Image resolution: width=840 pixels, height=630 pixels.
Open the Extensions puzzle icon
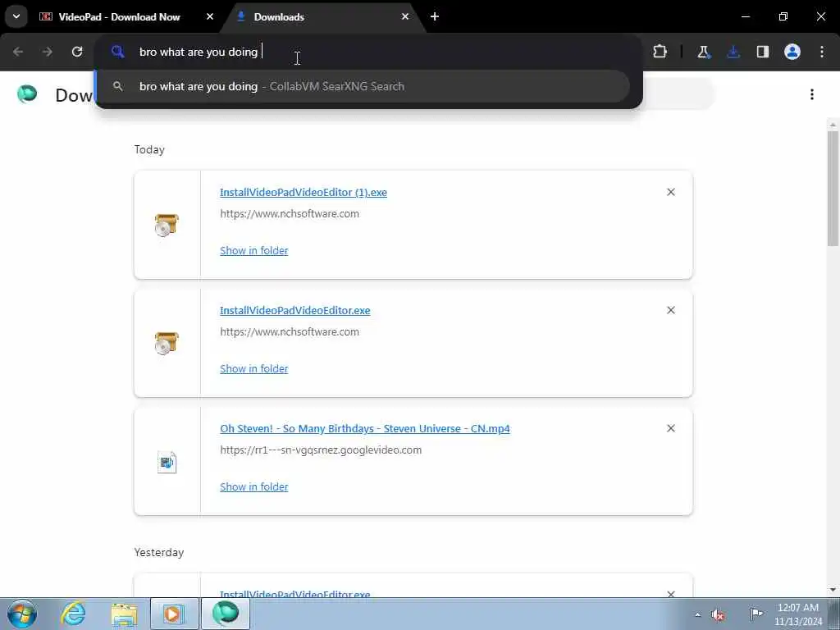[660, 52]
